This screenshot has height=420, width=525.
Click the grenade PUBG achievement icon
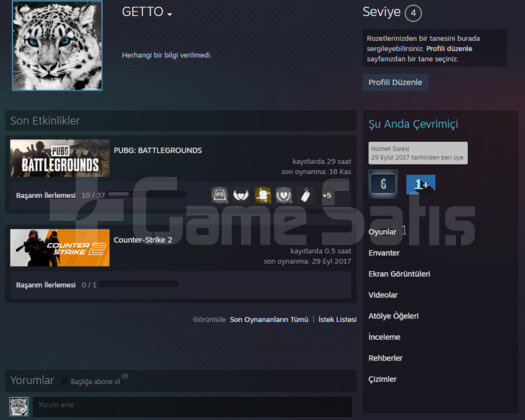click(x=305, y=195)
